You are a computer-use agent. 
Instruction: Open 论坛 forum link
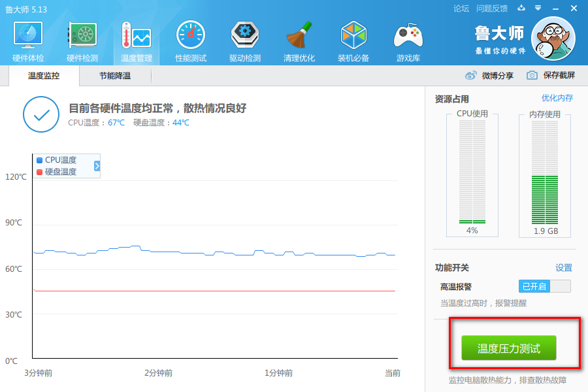(x=461, y=8)
